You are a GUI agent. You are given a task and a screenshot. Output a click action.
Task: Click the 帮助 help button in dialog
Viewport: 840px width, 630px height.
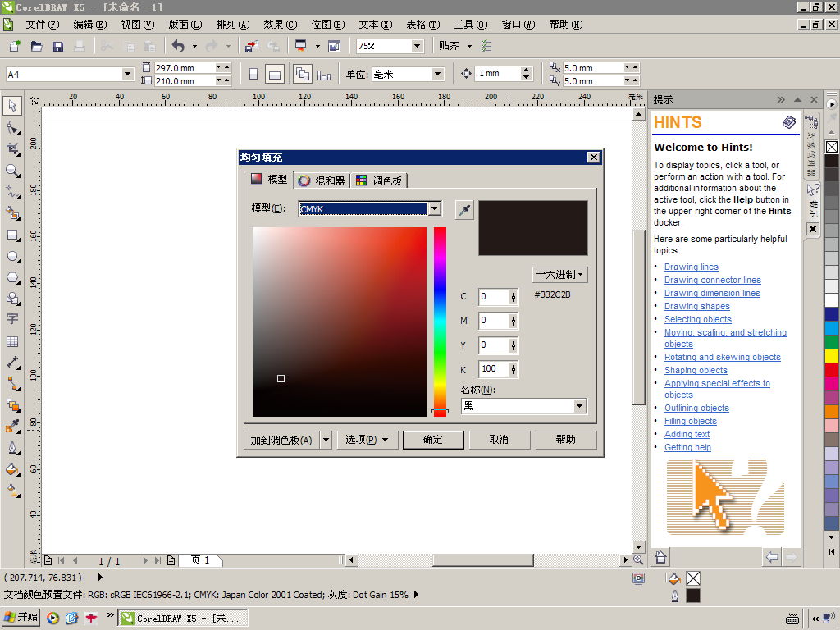[x=566, y=440]
